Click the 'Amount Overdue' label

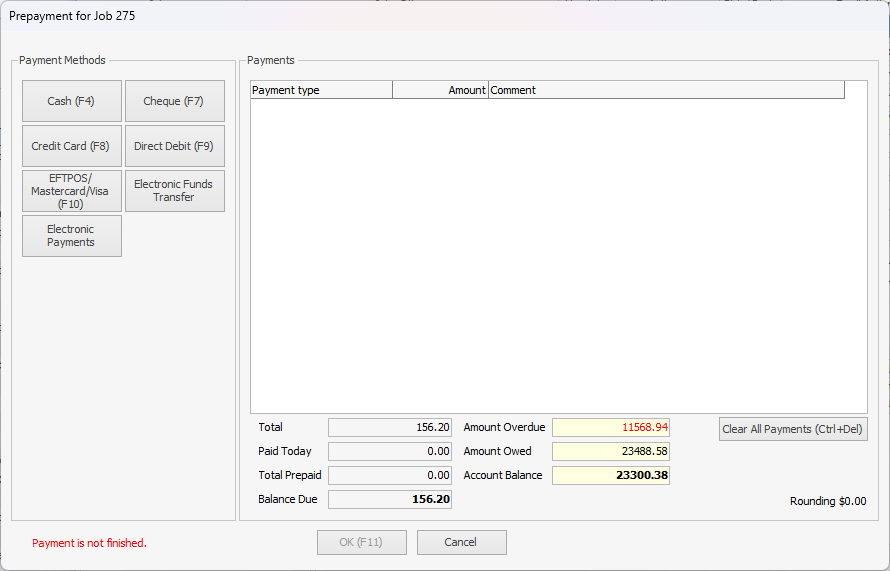tap(504, 427)
